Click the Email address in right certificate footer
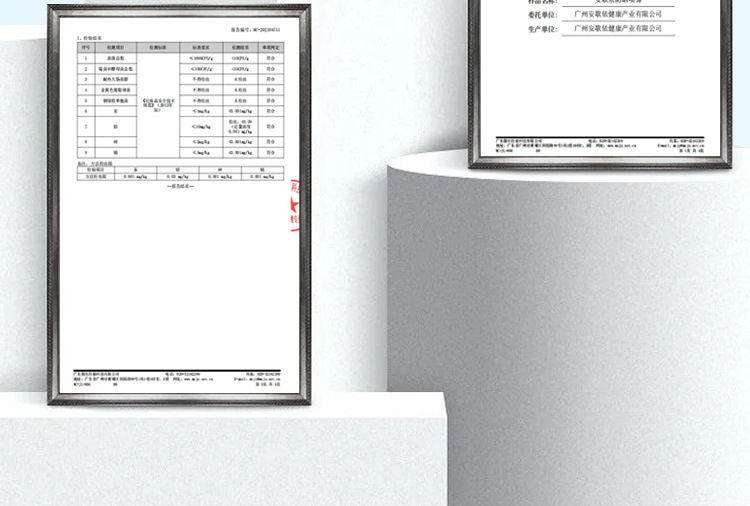 (685, 147)
